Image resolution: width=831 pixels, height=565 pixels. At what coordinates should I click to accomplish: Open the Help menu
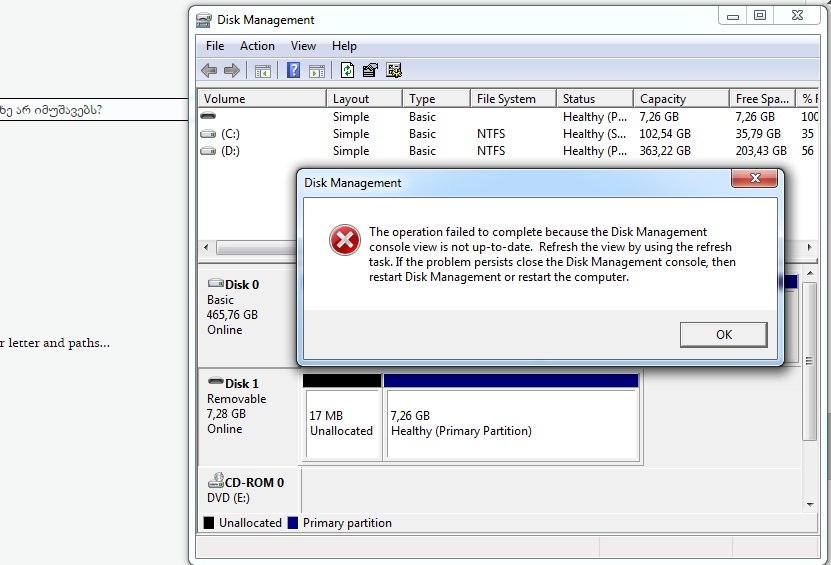[x=344, y=46]
